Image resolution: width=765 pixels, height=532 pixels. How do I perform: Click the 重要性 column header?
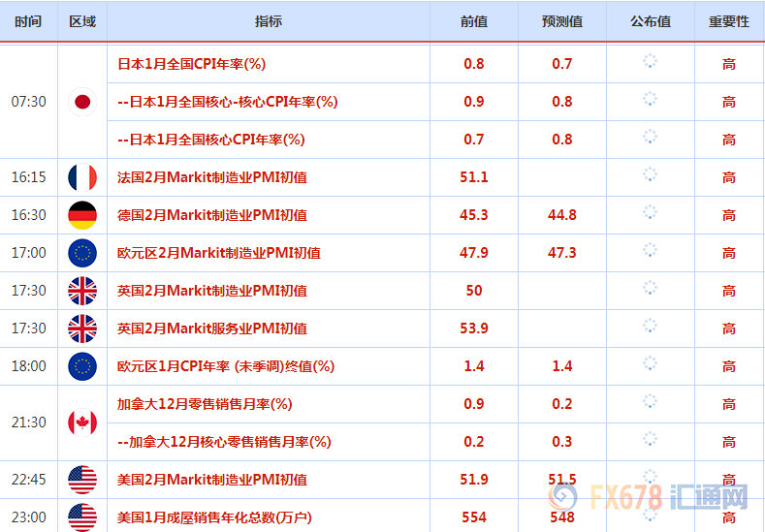[729, 21]
